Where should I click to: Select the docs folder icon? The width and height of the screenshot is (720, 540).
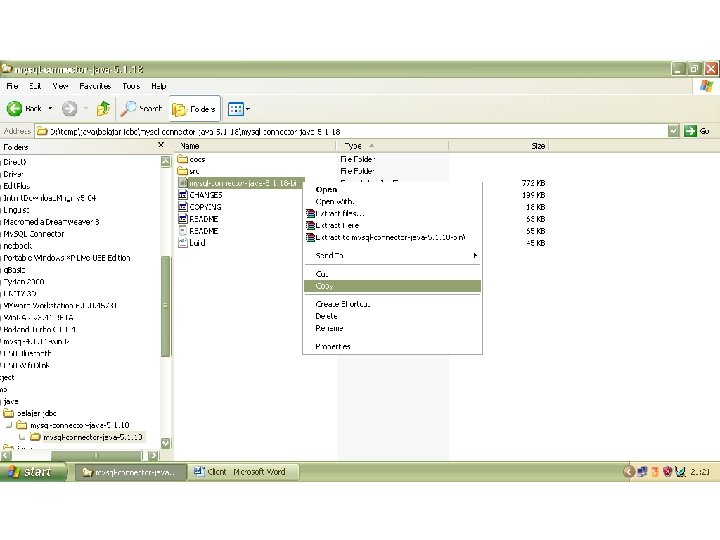coord(183,159)
